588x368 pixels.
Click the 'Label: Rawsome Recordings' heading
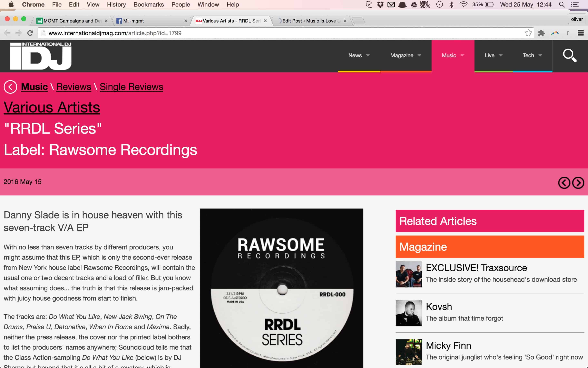[100, 150]
